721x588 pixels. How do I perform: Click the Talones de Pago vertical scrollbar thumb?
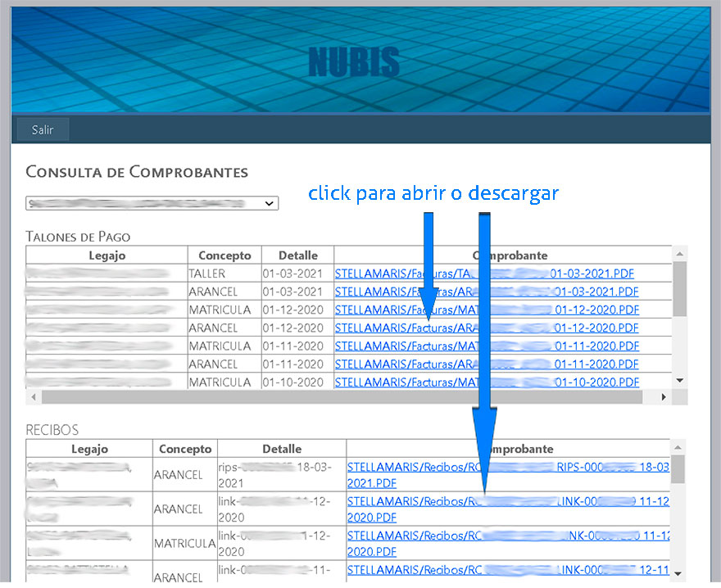coord(679,289)
